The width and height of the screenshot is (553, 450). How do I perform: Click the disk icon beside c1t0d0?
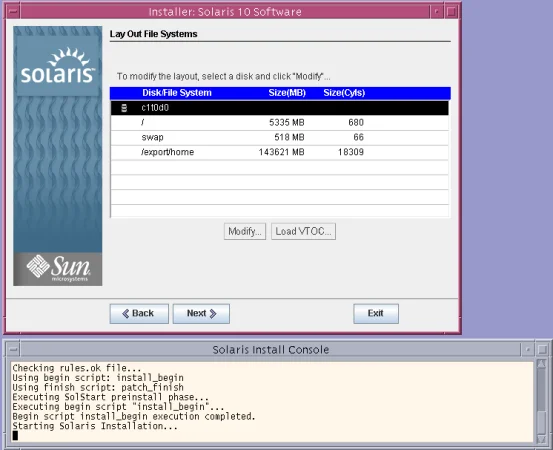point(124,108)
